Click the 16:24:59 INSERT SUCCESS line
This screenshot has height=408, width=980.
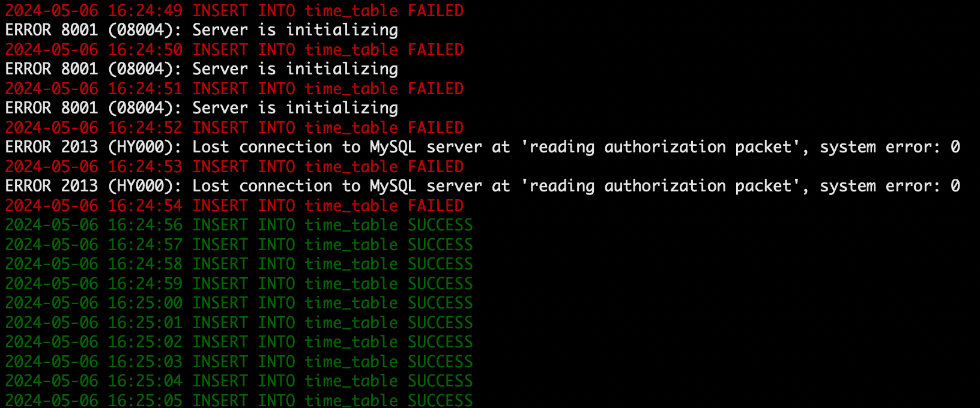coord(239,284)
